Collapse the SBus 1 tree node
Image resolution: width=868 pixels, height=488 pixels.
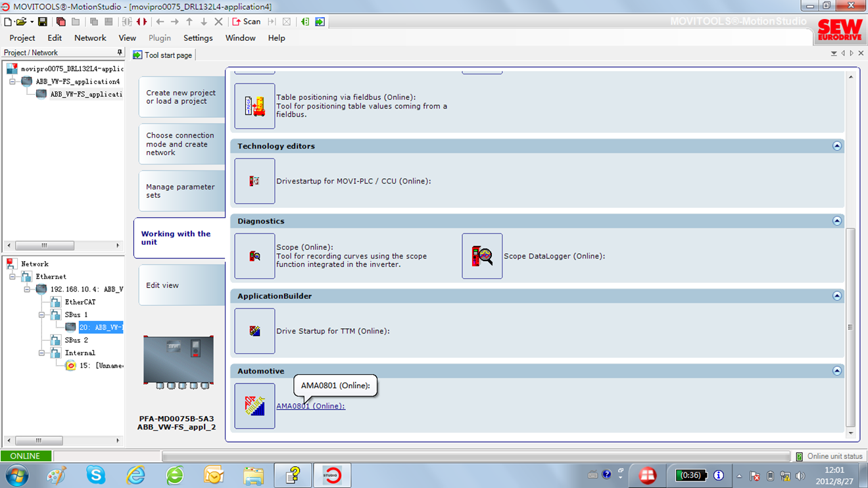[41, 315]
